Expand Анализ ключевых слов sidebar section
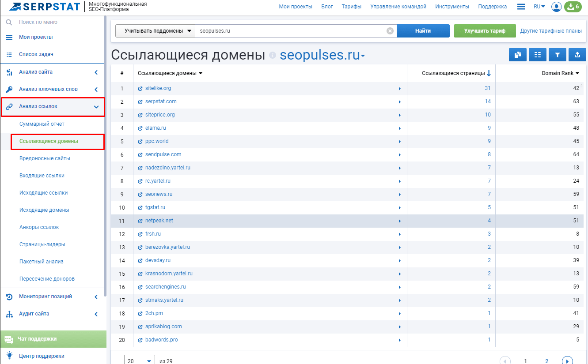 96,90
